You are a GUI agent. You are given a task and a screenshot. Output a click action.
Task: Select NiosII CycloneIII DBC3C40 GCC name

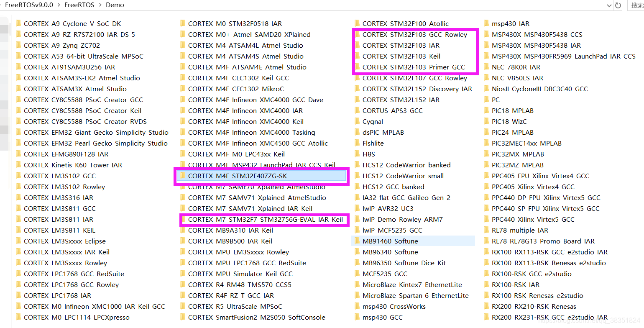pos(540,89)
